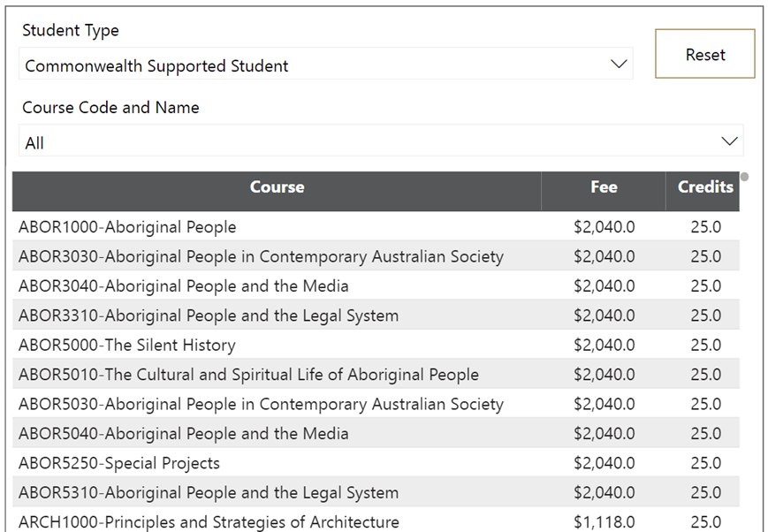This screenshot has height=532, width=768.
Task: Sort by the Fee column header
Action: (604, 187)
